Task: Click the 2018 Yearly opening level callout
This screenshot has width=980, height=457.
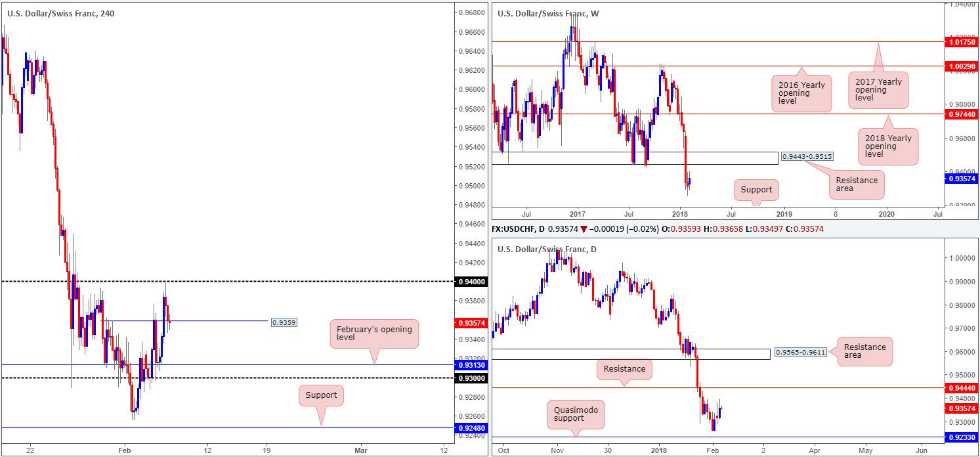Action: (x=888, y=146)
